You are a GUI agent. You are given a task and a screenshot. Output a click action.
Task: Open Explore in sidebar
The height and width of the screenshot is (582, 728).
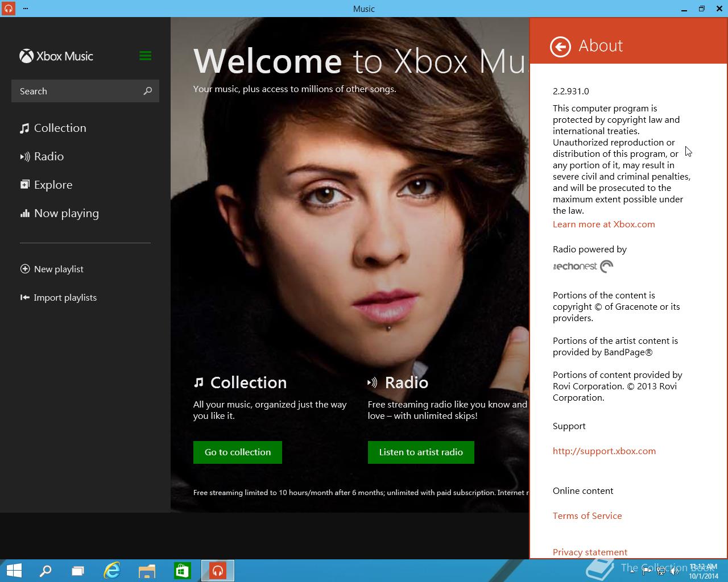click(x=47, y=185)
